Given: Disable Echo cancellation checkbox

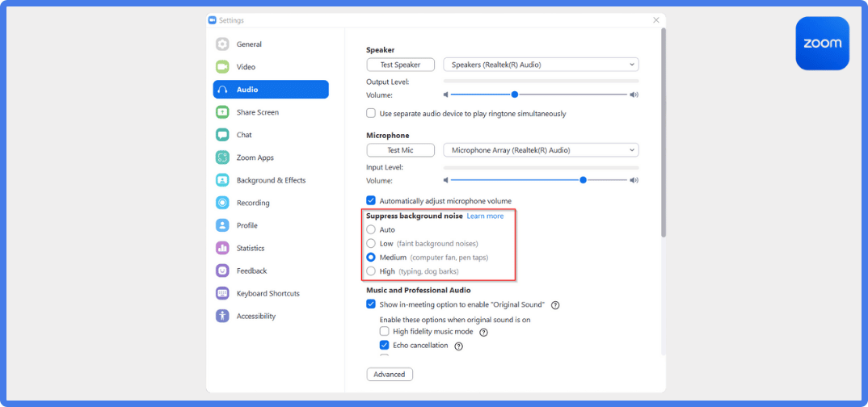Looking at the screenshot, I should [384, 346].
